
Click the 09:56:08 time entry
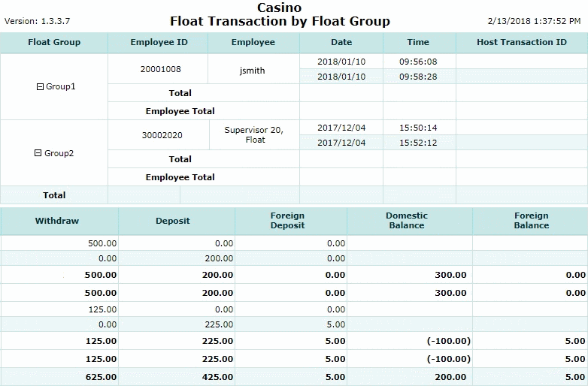(418, 62)
